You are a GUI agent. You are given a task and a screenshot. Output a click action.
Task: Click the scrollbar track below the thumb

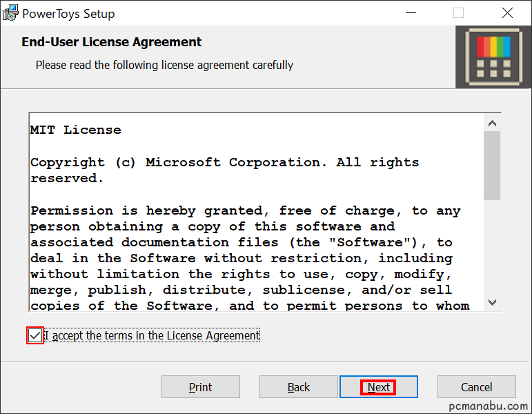pos(492,247)
